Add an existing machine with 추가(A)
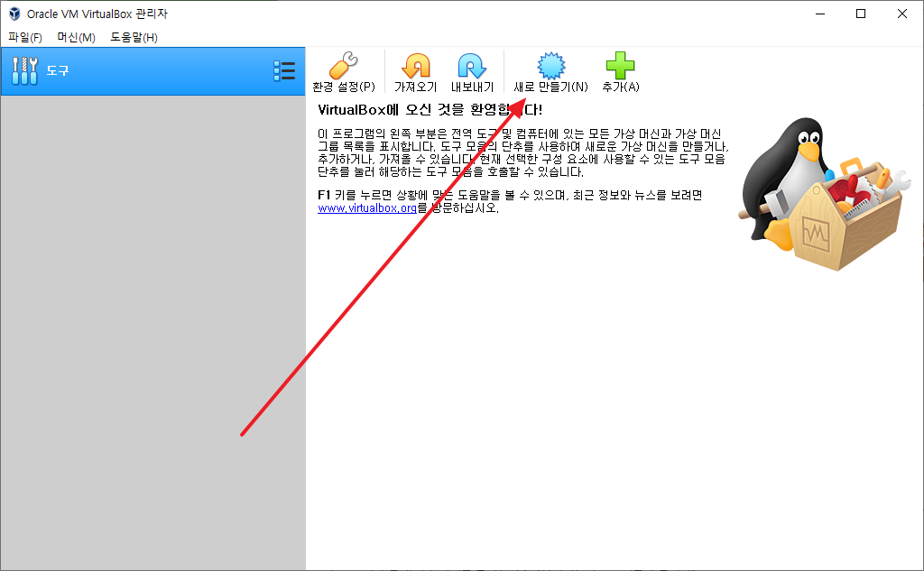 [621, 72]
